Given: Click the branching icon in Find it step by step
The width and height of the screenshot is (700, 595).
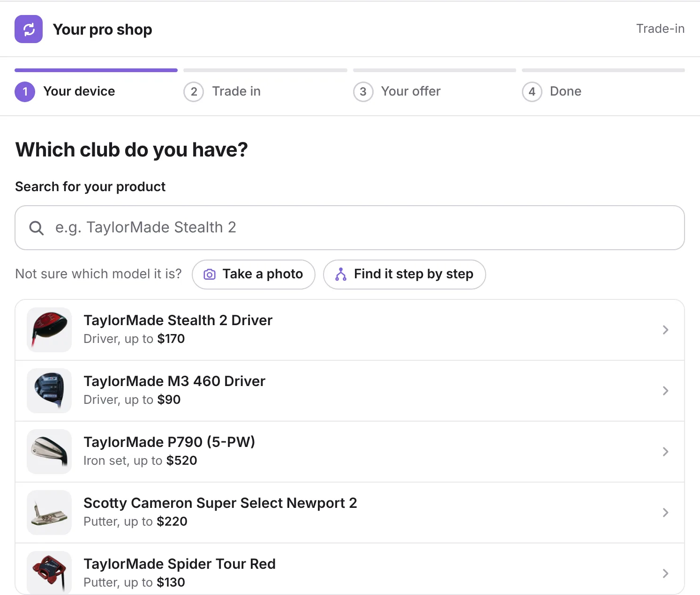Looking at the screenshot, I should pyautogui.click(x=341, y=275).
